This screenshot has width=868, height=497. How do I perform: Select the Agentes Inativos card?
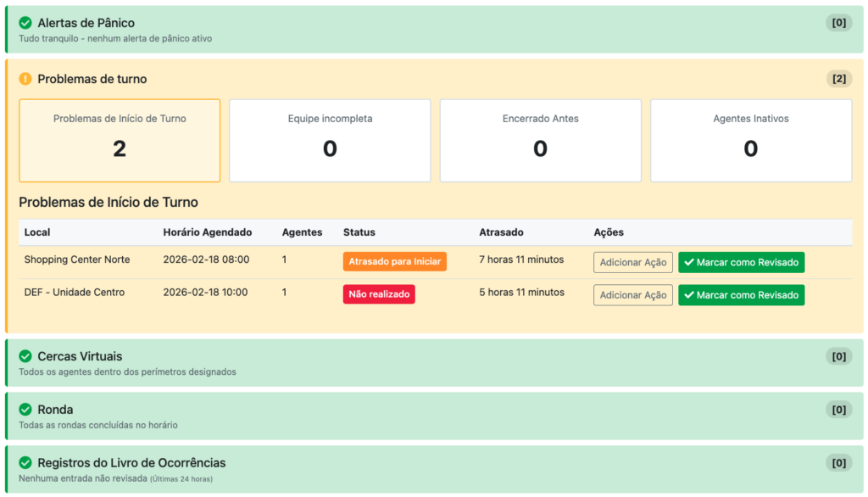(750, 140)
